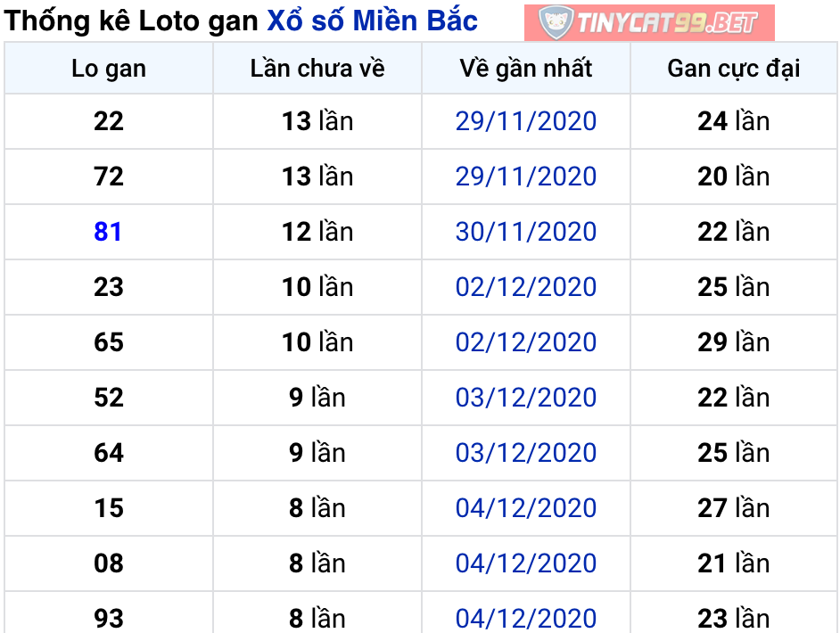
Task: Open the 04/12/2020 date in row 15
Action: (526, 508)
